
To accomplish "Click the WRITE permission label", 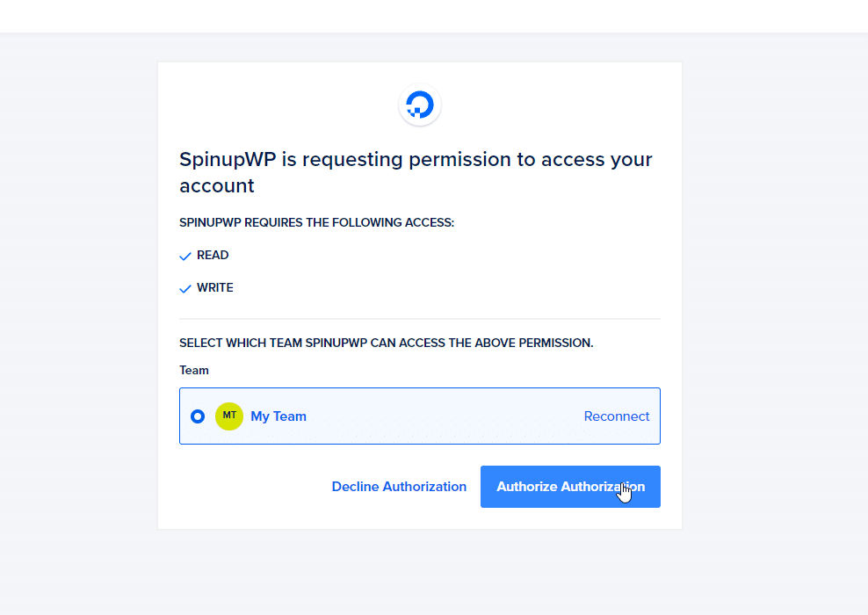I will (214, 288).
